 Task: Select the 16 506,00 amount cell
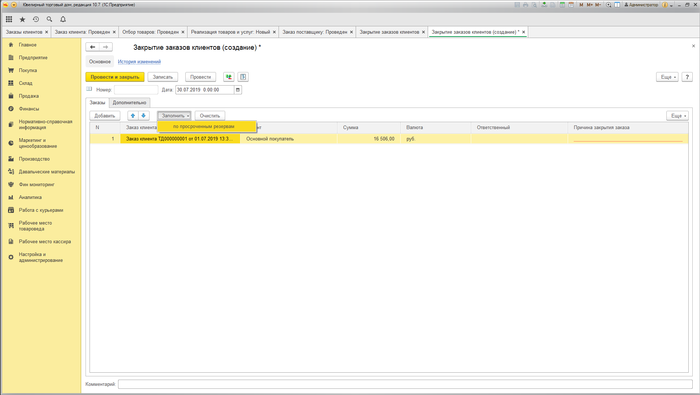tap(369, 139)
